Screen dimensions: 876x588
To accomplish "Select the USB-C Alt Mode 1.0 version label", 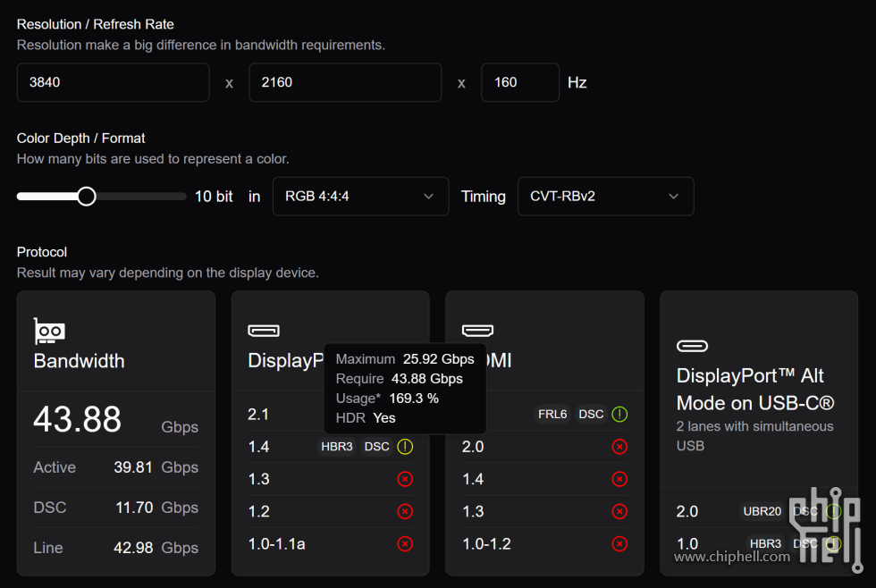I will 687,544.
